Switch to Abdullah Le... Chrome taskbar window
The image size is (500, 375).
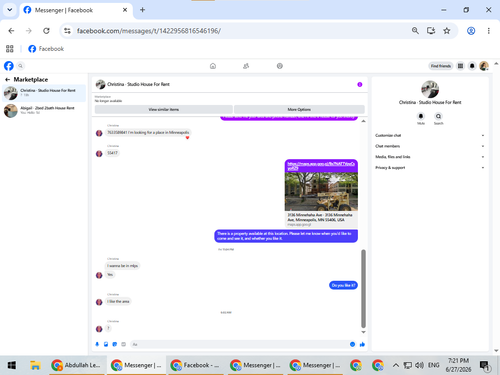77,365
